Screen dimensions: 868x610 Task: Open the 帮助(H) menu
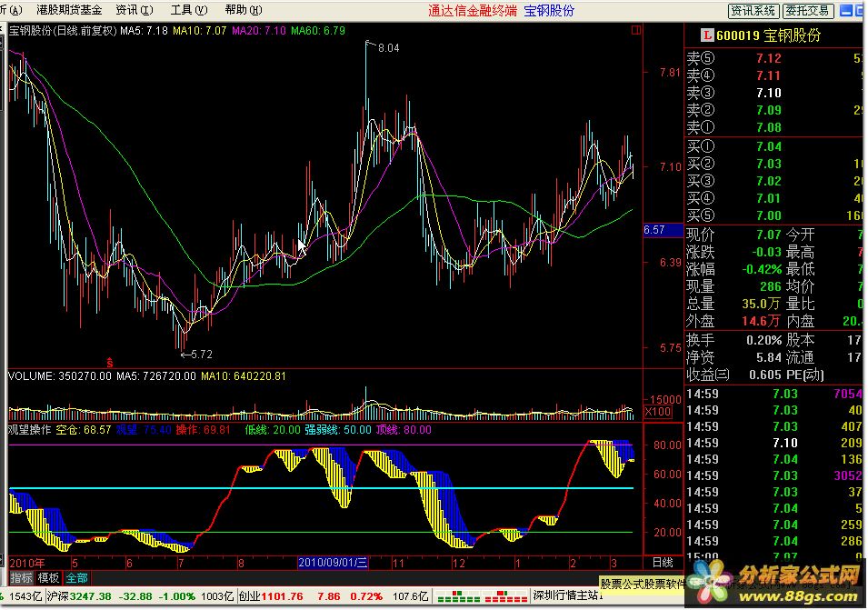[244, 10]
